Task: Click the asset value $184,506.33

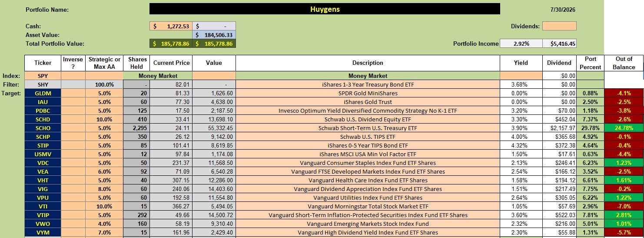Action: (214, 35)
